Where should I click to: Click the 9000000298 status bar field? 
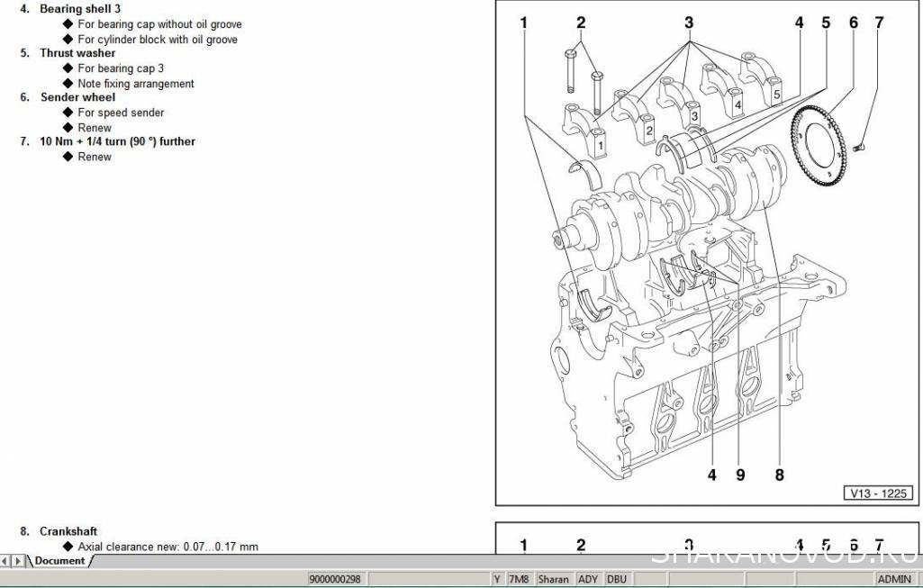(x=335, y=579)
